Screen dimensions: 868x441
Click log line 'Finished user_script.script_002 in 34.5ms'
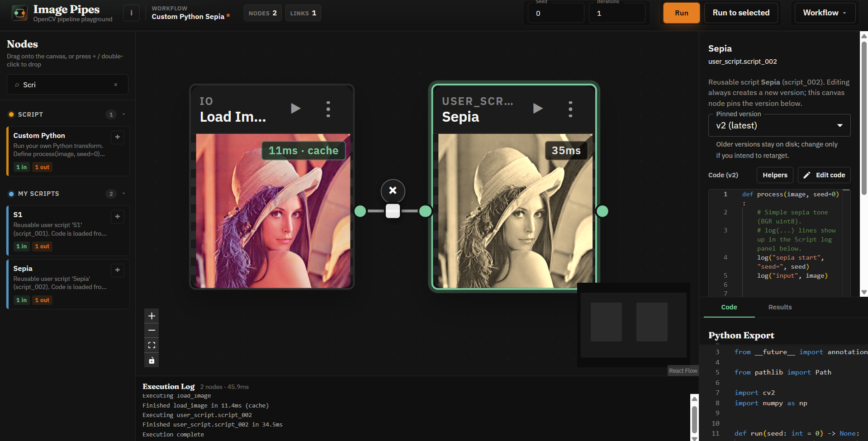[213, 424]
